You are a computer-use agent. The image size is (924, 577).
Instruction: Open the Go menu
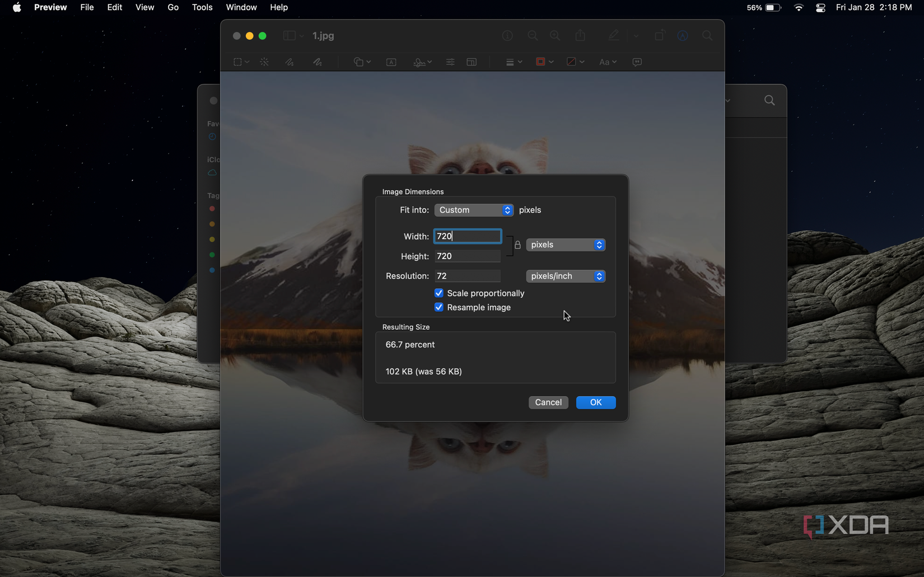(x=173, y=7)
